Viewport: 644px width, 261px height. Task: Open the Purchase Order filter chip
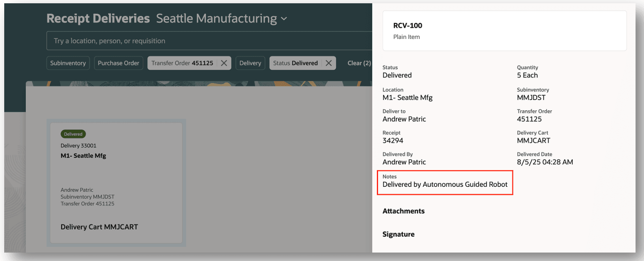(x=118, y=63)
